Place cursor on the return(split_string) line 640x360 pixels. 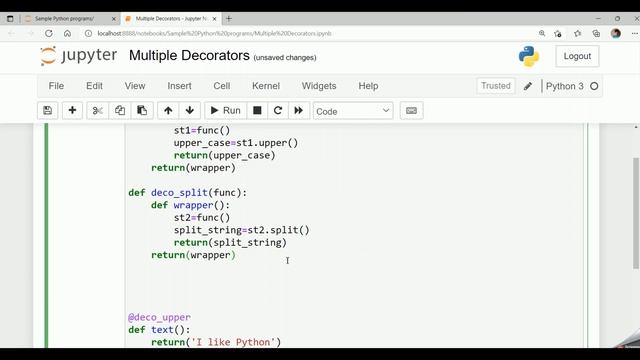point(230,242)
